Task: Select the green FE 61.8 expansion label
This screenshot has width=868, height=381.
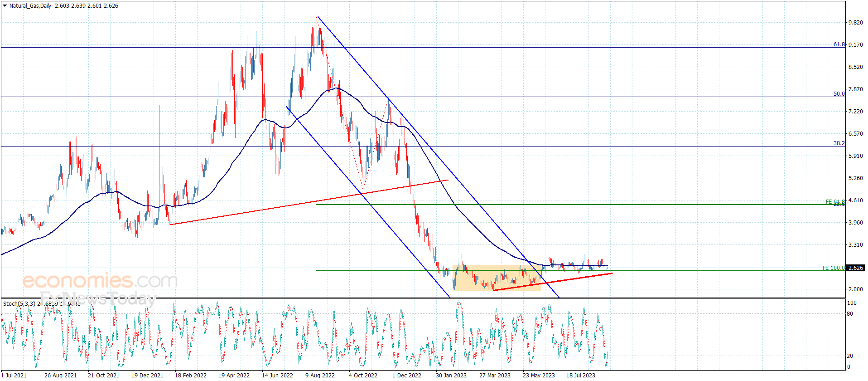Action: coord(835,202)
